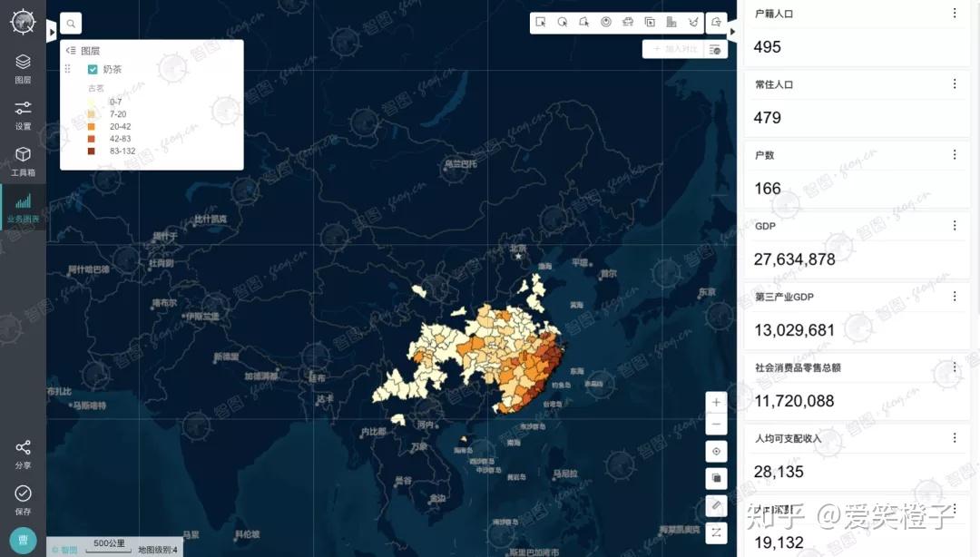Select the polygon selection tool
This screenshot has height=557, width=980.
click(x=584, y=22)
